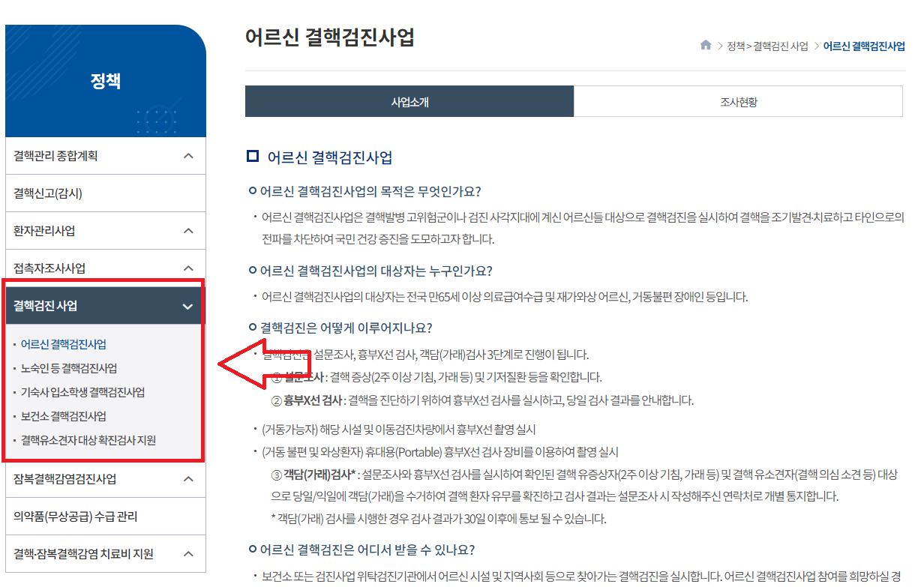Switch to the 조사현황 tab
This screenshot has width=924, height=587.
coord(738,101)
